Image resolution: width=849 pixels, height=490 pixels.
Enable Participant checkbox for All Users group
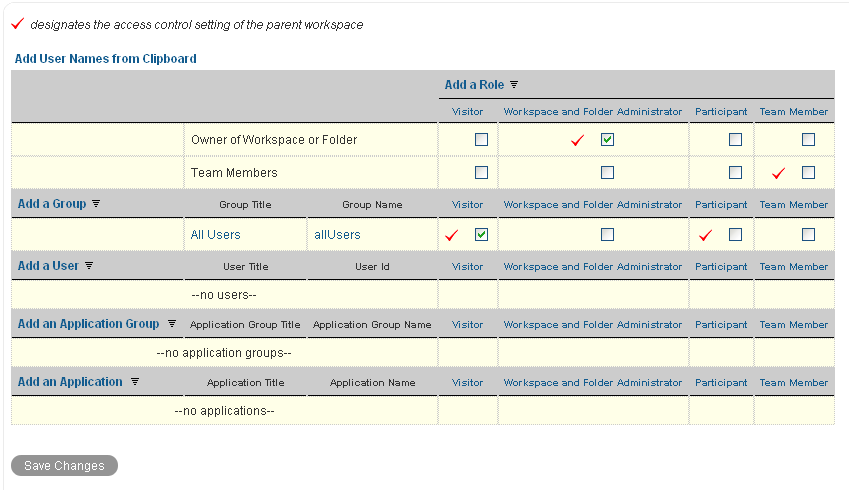pyautogui.click(x=735, y=235)
